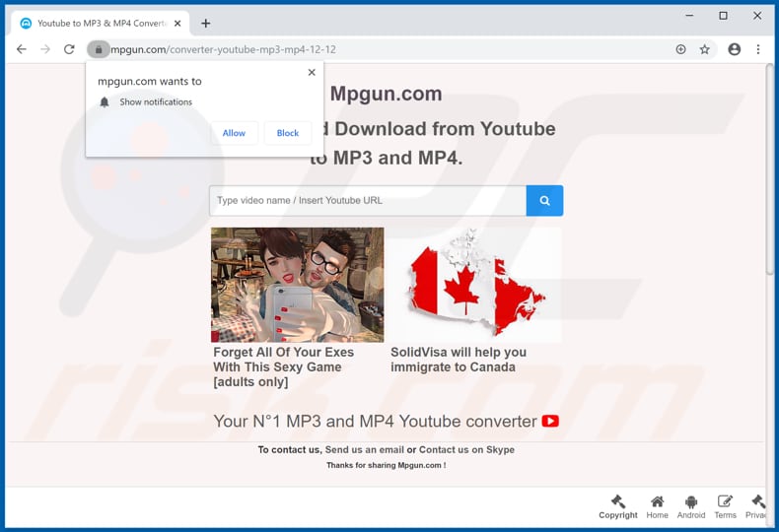Close the Youtube to MP3 tab

177,24
